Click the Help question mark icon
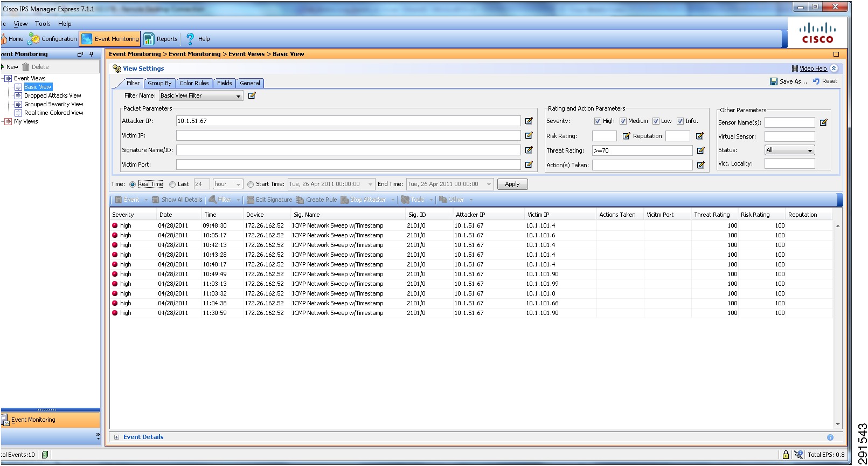 (x=190, y=39)
